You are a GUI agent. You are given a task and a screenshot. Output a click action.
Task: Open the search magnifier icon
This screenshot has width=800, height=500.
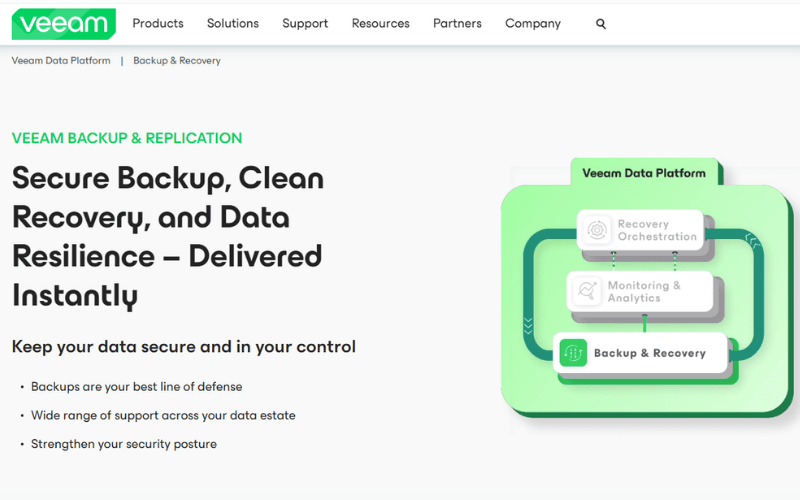click(x=601, y=24)
